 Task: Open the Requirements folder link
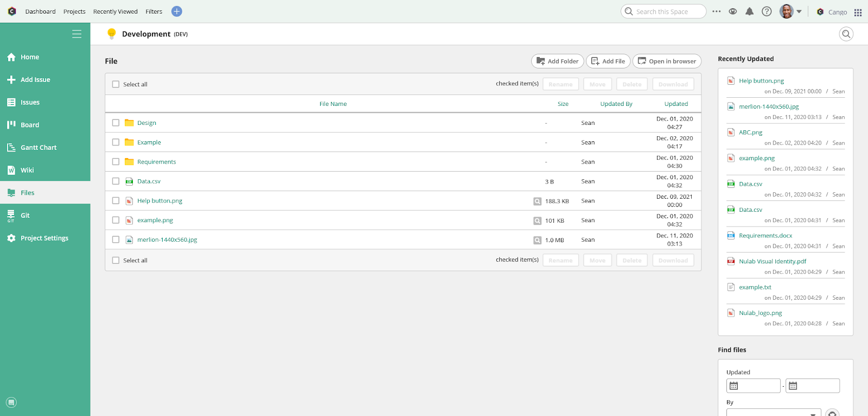pyautogui.click(x=156, y=162)
